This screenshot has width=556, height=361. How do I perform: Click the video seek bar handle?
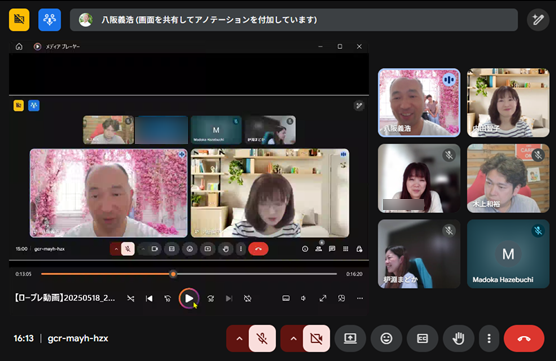[x=173, y=274]
